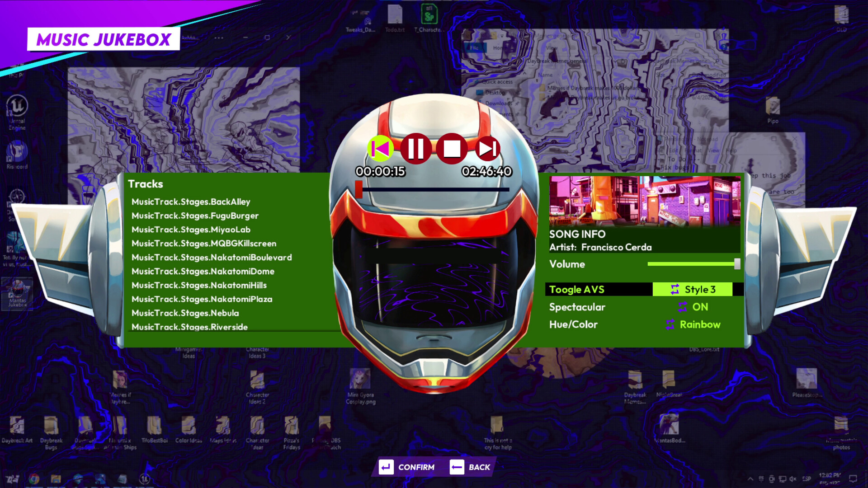
Task: Click the previous track button
Action: [x=380, y=148]
